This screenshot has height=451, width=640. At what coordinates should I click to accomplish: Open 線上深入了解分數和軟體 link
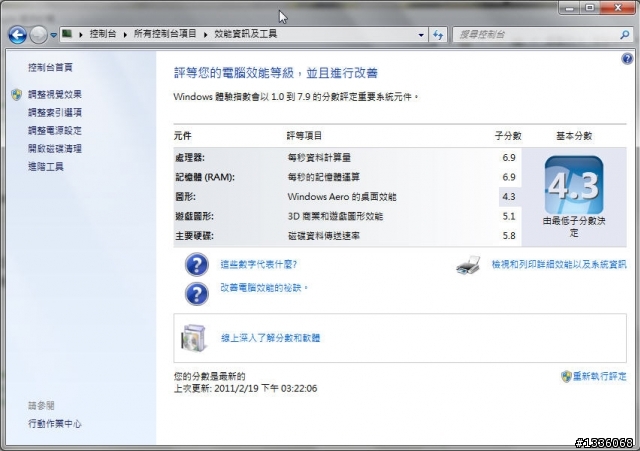(x=271, y=338)
